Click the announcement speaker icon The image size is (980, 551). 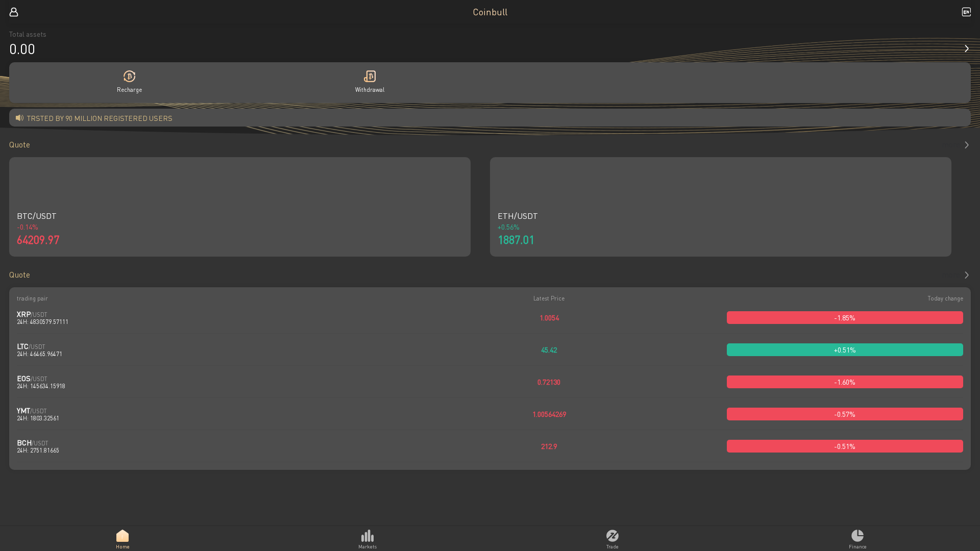pyautogui.click(x=19, y=118)
